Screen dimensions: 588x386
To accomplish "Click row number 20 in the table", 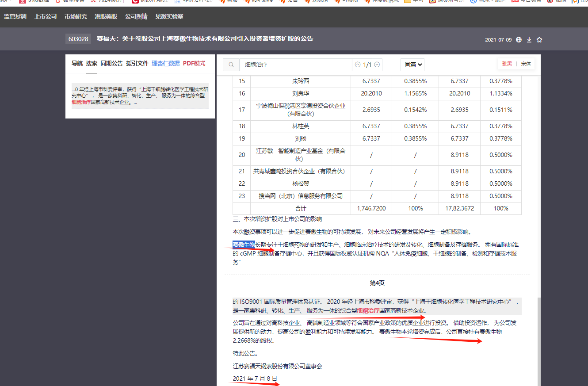I will [241, 155].
